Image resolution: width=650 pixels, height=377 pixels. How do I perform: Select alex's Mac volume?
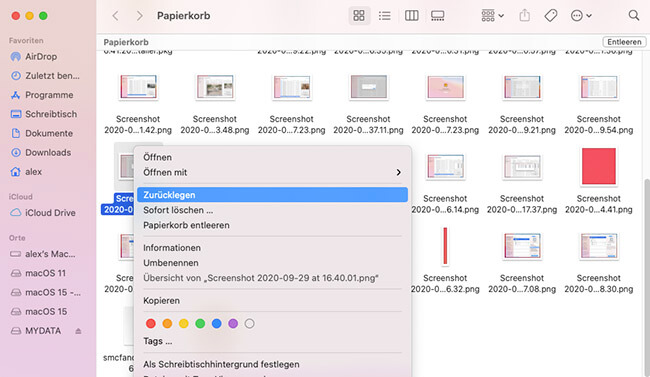43,254
